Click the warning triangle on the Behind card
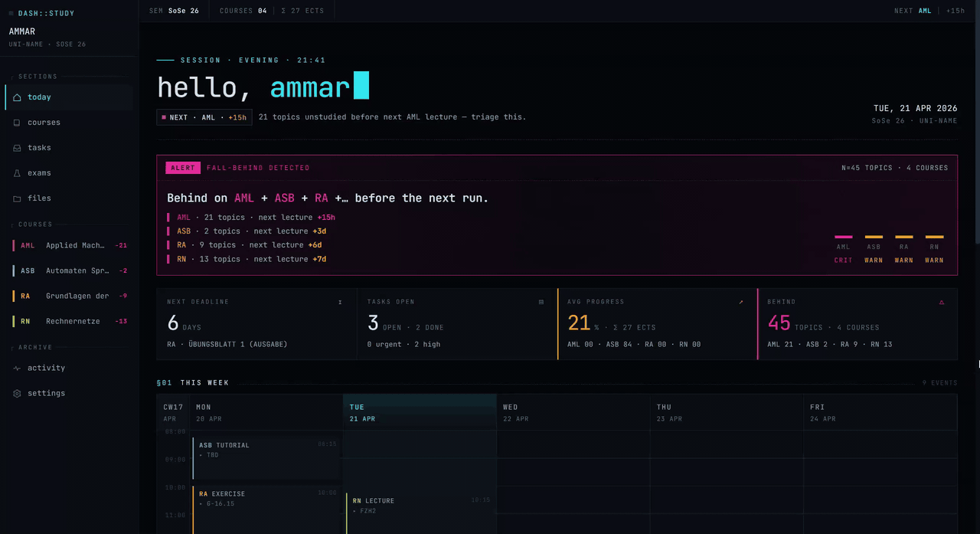 941,302
